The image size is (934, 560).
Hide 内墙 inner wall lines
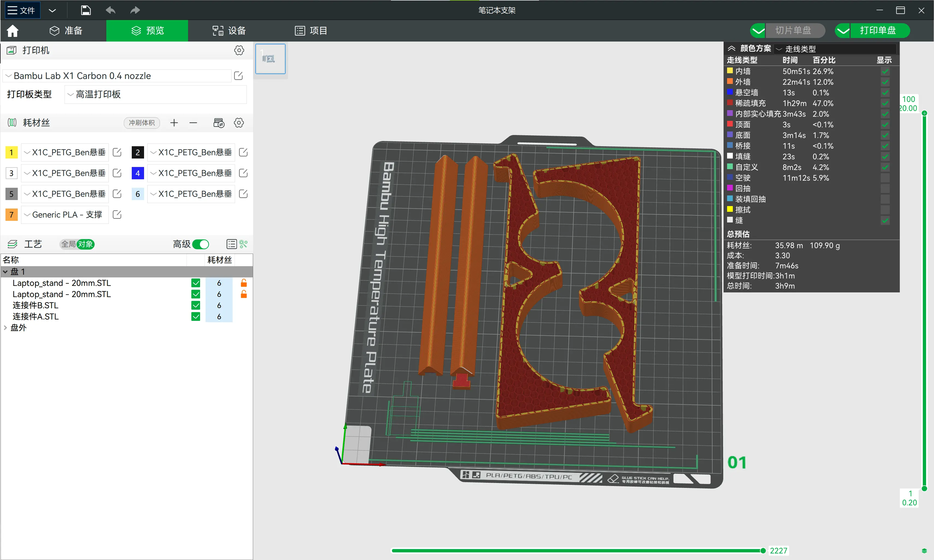pyautogui.click(x=885, y=71)
